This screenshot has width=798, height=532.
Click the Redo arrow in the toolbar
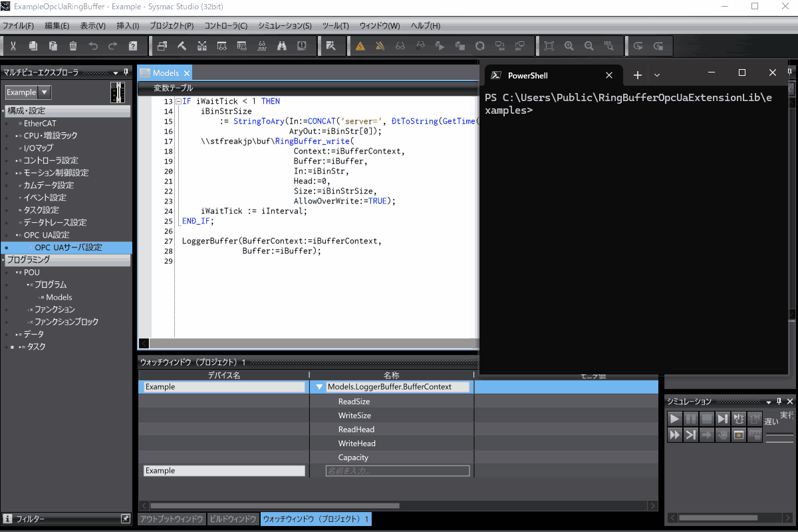pyautogui.click(x=113, y=46)
